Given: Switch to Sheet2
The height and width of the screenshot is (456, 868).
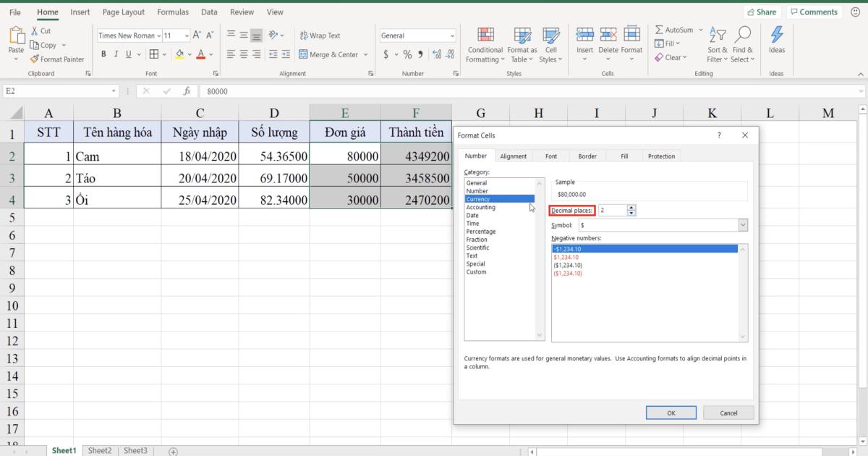Looking at the screenshot, I should point(100,450).
